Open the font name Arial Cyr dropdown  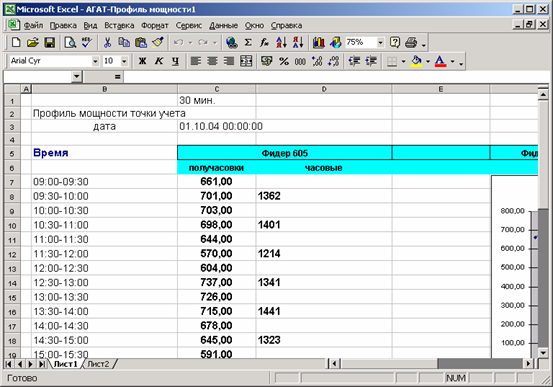tap(95, 61)
